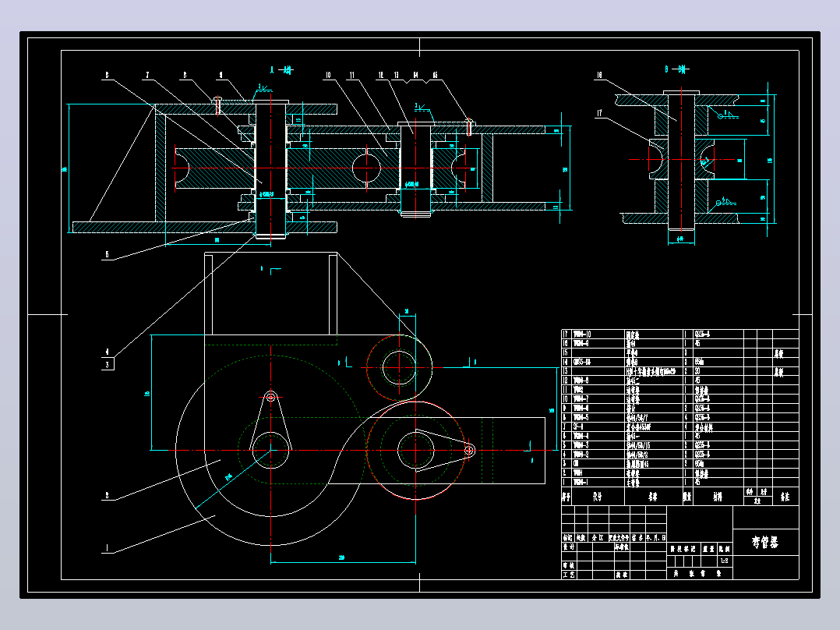The image size is (840, 630).
Task: Click balloon number 12 leader label
Action: pos(380,76)
